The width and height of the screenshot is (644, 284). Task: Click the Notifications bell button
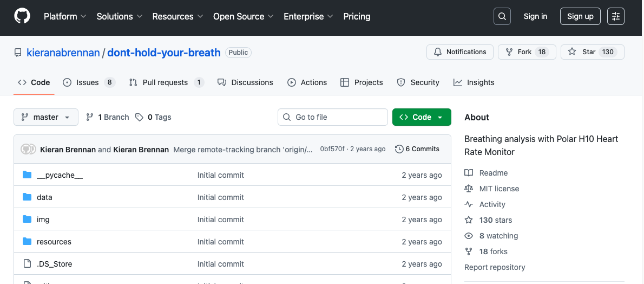[x=460, y=52]
